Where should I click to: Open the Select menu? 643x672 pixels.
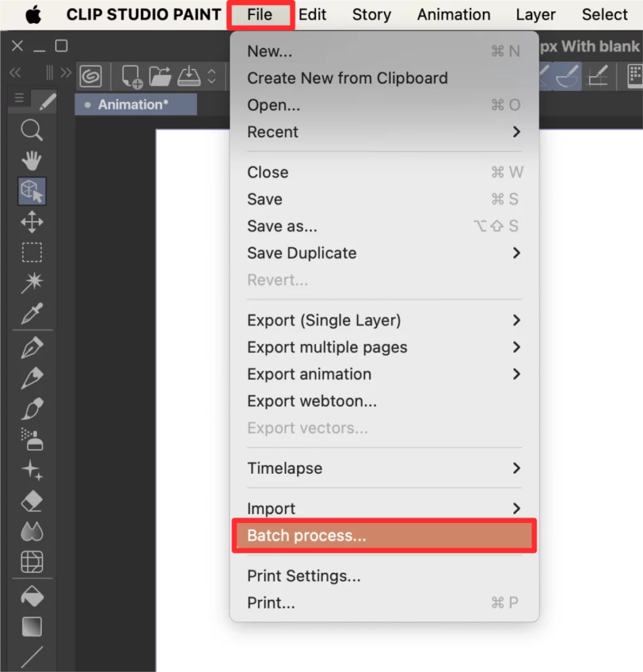[x=604, y=14]
